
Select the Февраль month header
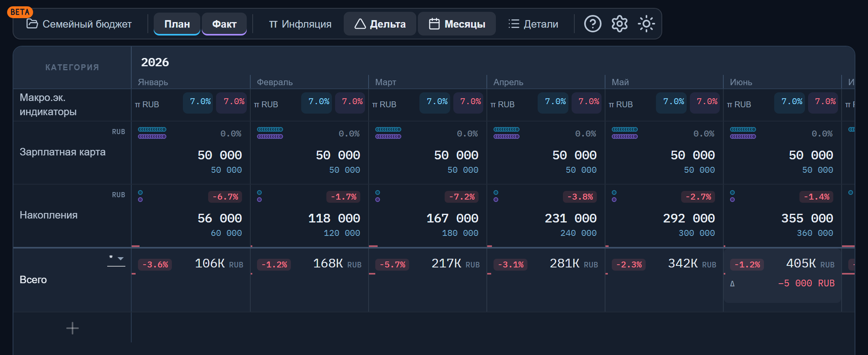coord(275,82)
